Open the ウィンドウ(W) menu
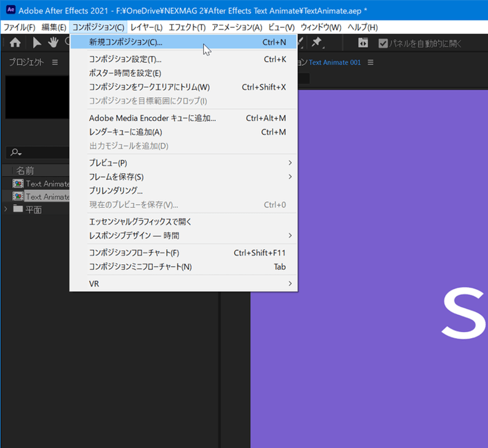Image resolution: width=488 pixels, height=448 pixels. coord(321,28)
